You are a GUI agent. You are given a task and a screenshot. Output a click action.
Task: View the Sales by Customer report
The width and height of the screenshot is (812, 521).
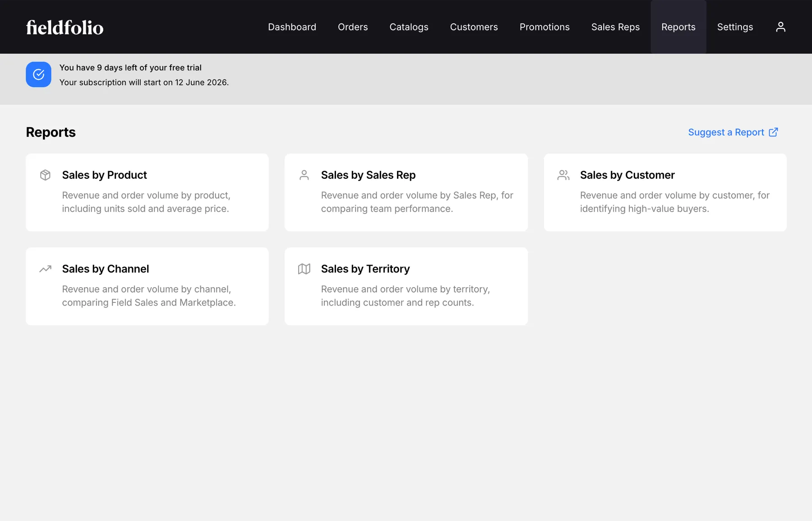coord(665,192)
